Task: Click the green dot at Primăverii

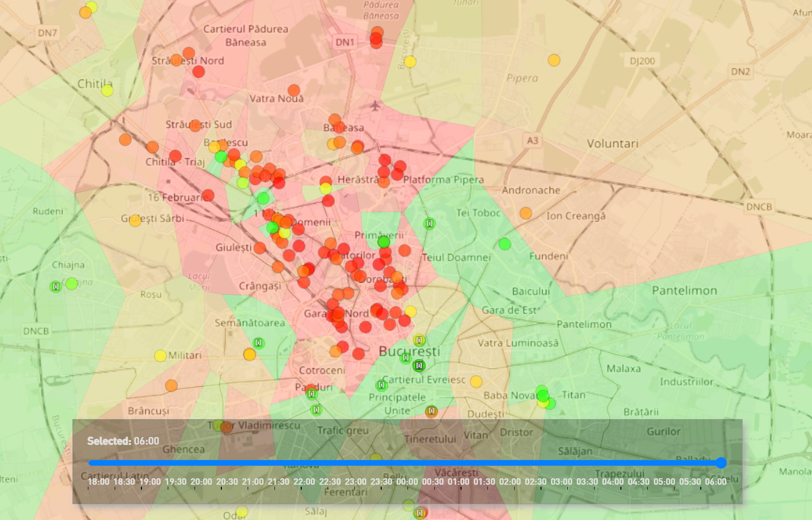Action: 384,242
